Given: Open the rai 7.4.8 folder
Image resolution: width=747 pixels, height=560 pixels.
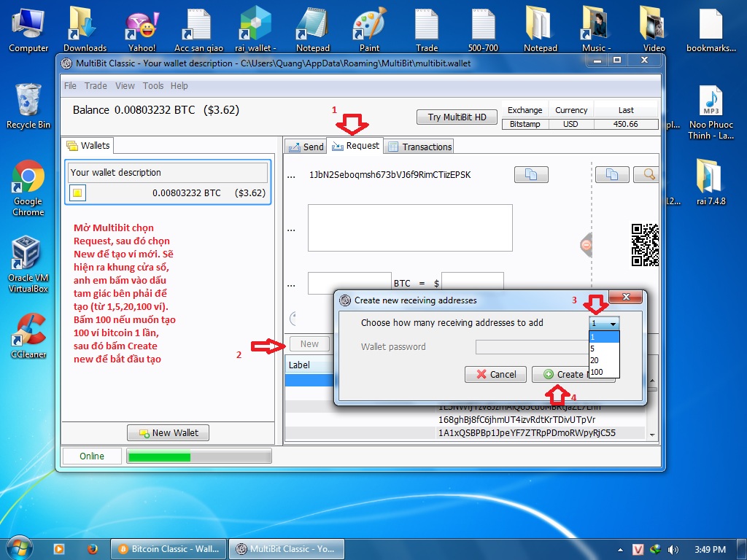Looking at the screenshot, I should [x=711, y=182].
